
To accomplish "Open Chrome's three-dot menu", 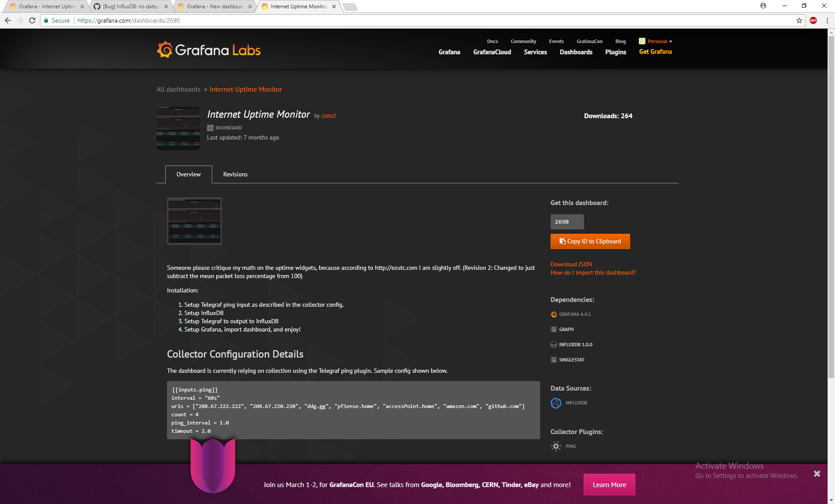I will pyautogui.click(x=827, y=20).
